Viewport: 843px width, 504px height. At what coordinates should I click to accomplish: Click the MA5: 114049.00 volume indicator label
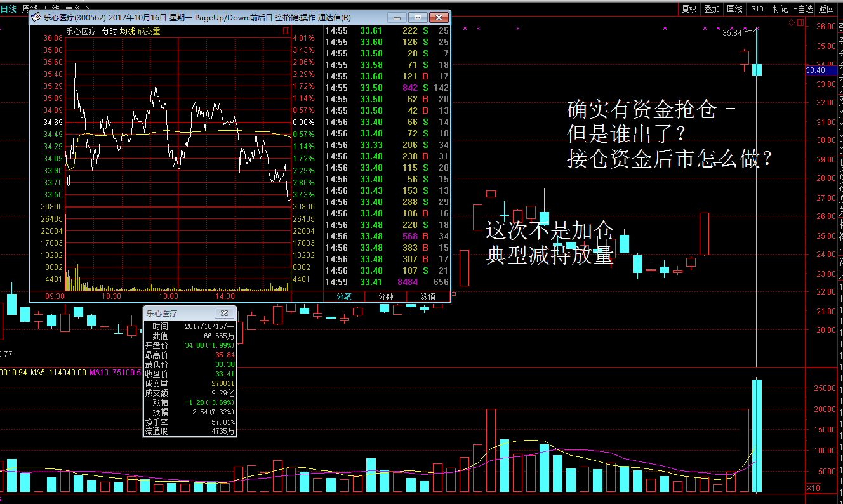[57, 372]
